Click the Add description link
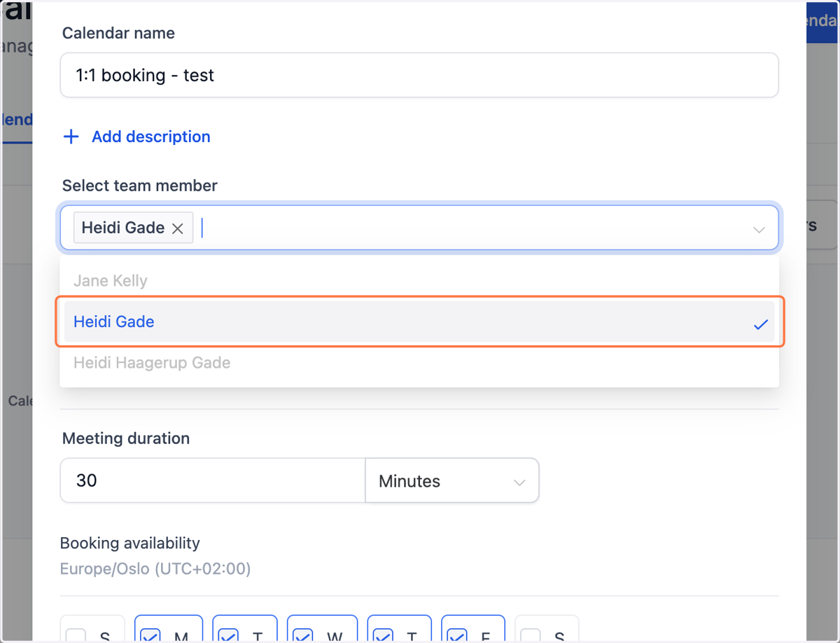This screenshot has width=840, height=643. (x=151, y=137)
